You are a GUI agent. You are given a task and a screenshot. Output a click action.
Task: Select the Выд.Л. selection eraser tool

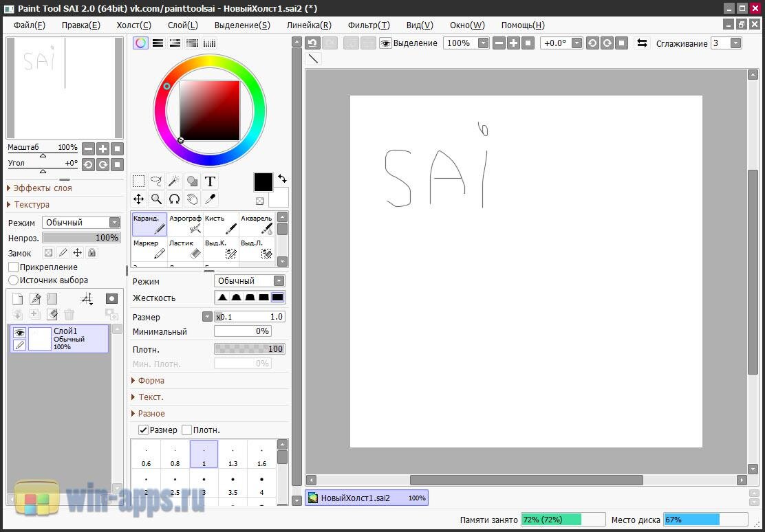(257, 249)
